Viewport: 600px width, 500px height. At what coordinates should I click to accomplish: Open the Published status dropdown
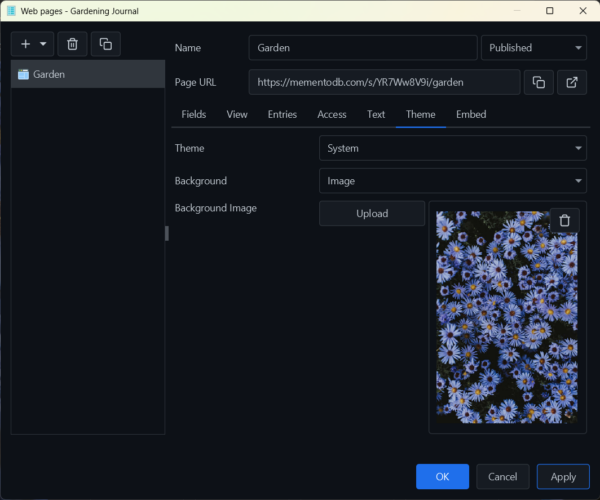(x=533, y=48)
